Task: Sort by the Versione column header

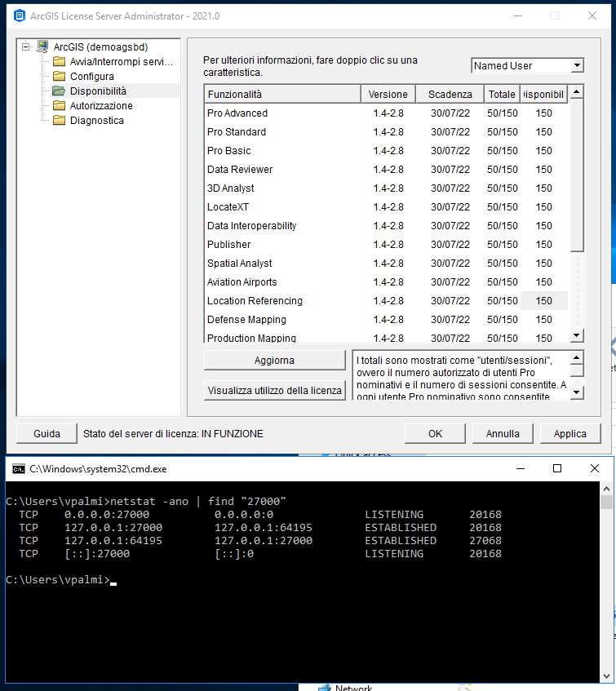Action: (x=388, y=95)
